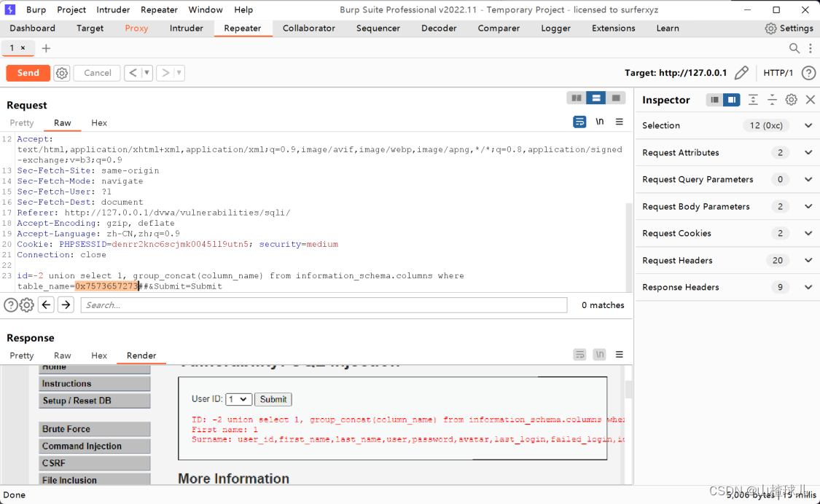Click the Send request button

pyautogui.click(x=28, y=73)
